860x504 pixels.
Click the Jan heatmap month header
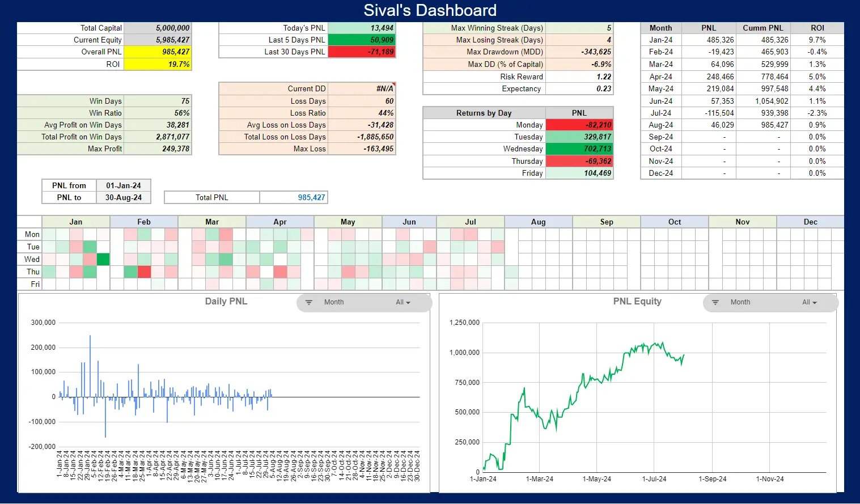click(76, 222)
